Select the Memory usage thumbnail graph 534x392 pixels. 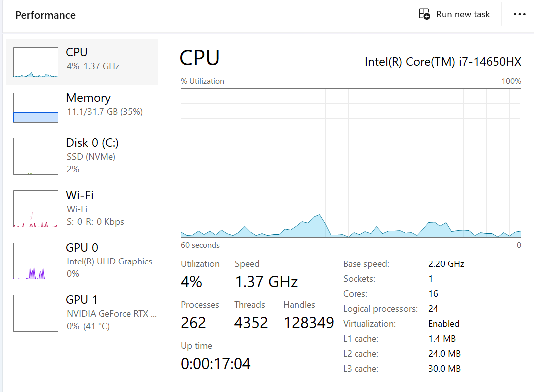pyautogui.click(x=36, y=108)
